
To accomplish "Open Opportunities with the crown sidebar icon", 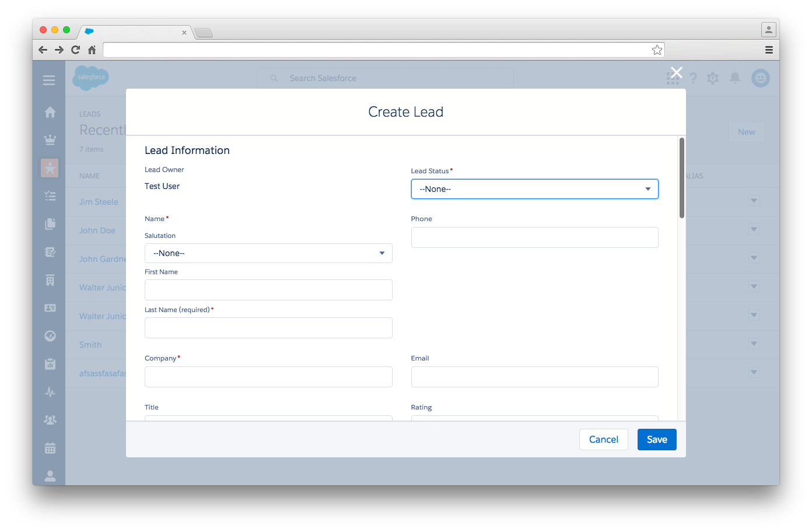I will point(50,139).
